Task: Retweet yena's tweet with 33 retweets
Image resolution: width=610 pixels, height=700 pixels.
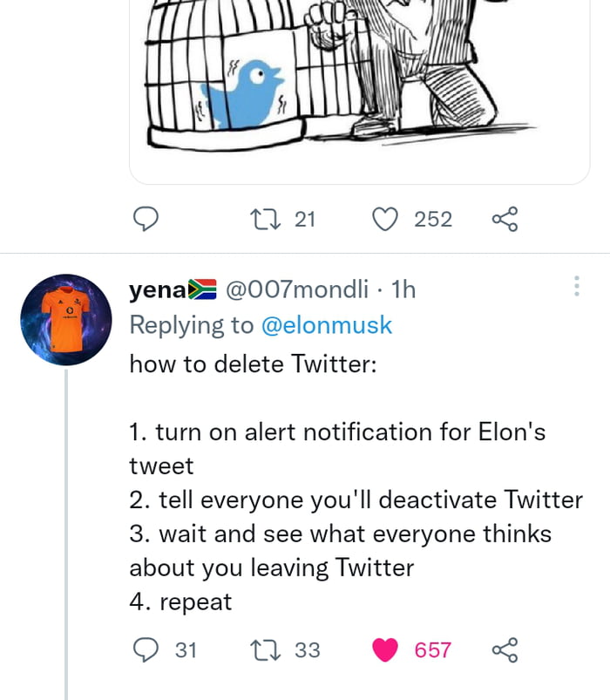Action: (262, 649)
